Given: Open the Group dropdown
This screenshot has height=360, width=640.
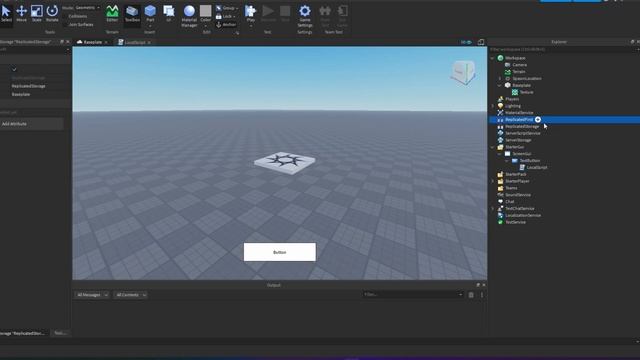Looking at the screenshot, I should pyautogui.click(x=227, y=8).
